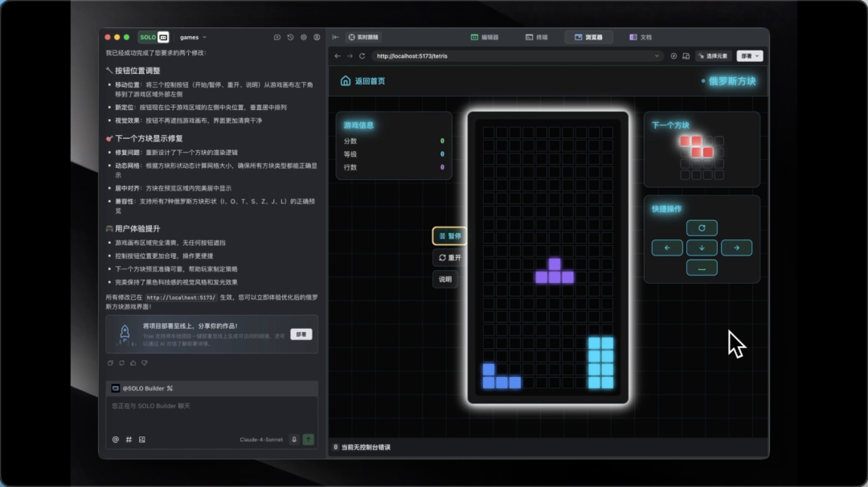Viewport: 868px width, 487px height.
Task: Click the home icon beside 返回首页
Action: (x=346, y=81)
